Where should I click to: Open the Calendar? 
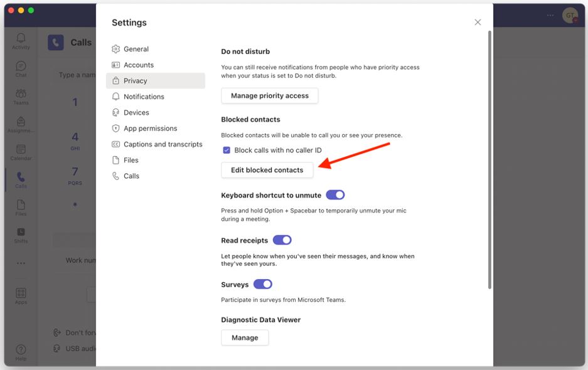tap(21, 149)
